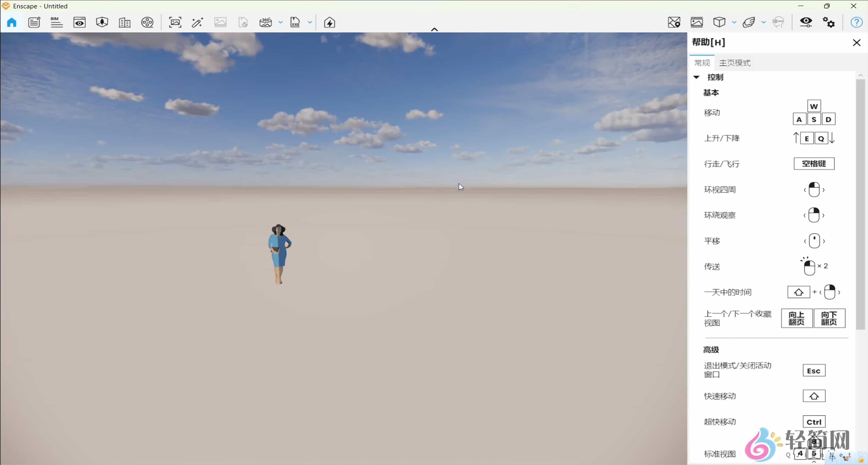Activate the magic wand enhancement tool
This screenshot has height=465, width=868.
[x=198, y=22]
